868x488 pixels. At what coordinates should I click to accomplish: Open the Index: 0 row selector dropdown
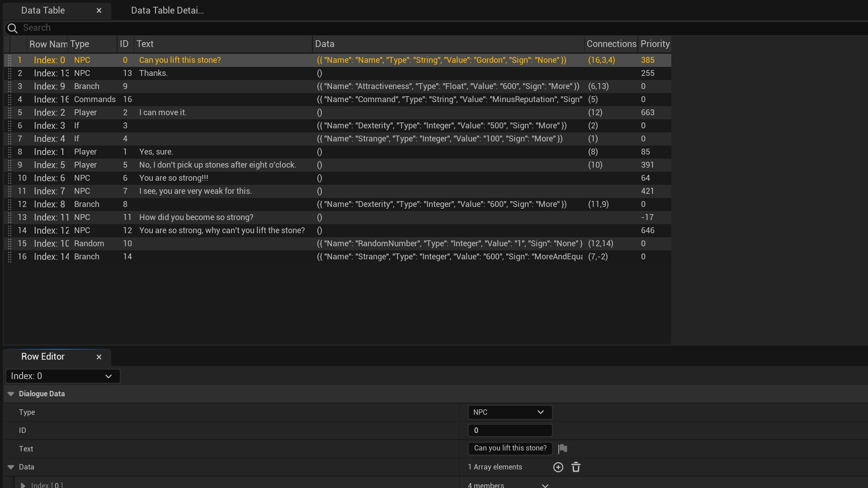coord(63,376)
